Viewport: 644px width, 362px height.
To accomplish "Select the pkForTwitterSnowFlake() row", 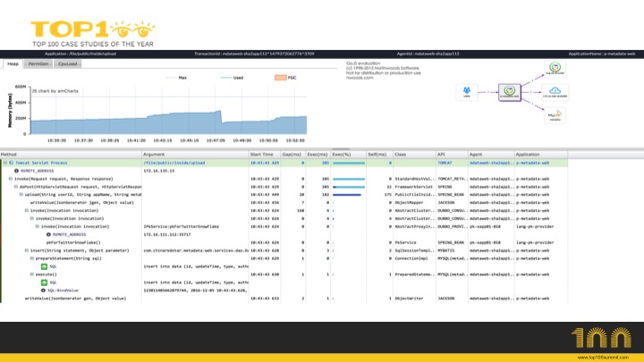I will 284,242.
